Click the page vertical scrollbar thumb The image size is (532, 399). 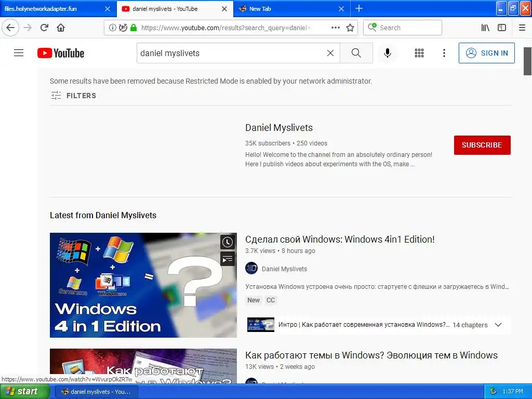click(527, 61)
